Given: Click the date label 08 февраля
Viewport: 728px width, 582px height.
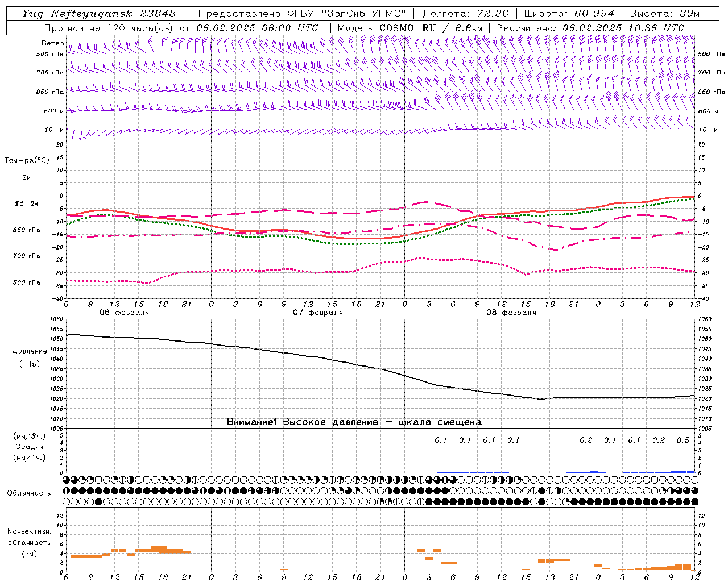Looking at the screenshot, I should [x=511, y=312].
